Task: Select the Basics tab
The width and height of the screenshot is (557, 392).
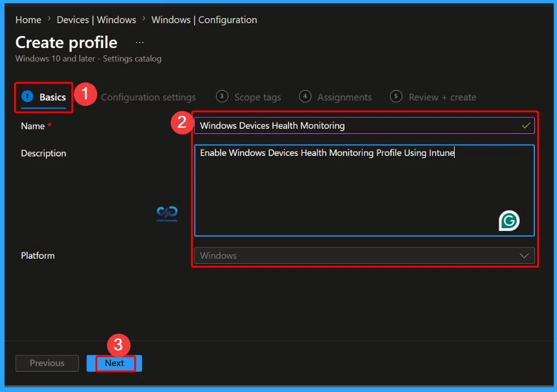Action: [x=44, y=97]
